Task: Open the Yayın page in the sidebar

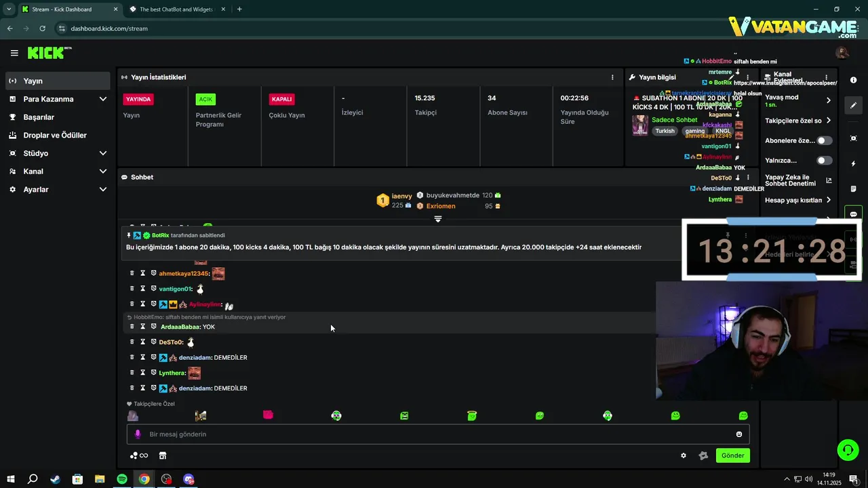Action: [x=58, y=81]
